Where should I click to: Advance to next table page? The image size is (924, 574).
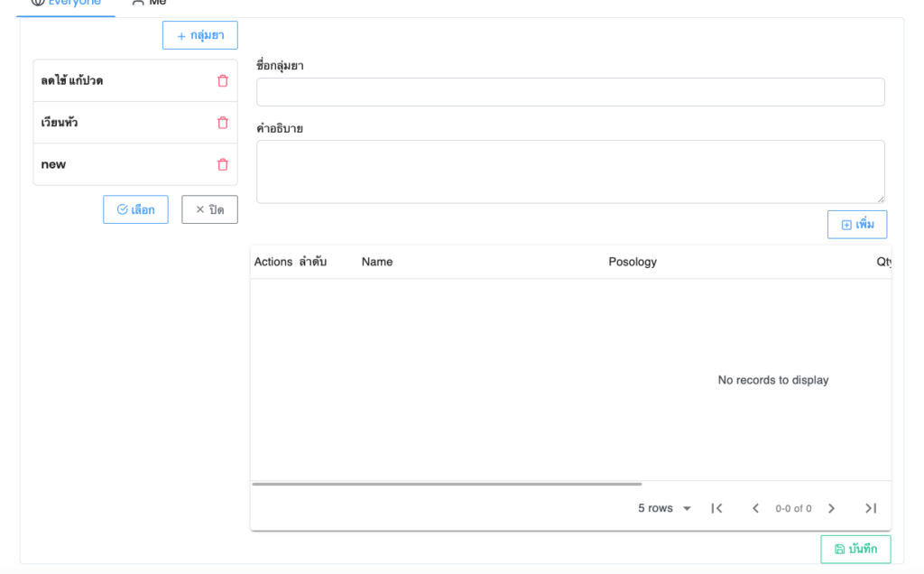point(831,508)
